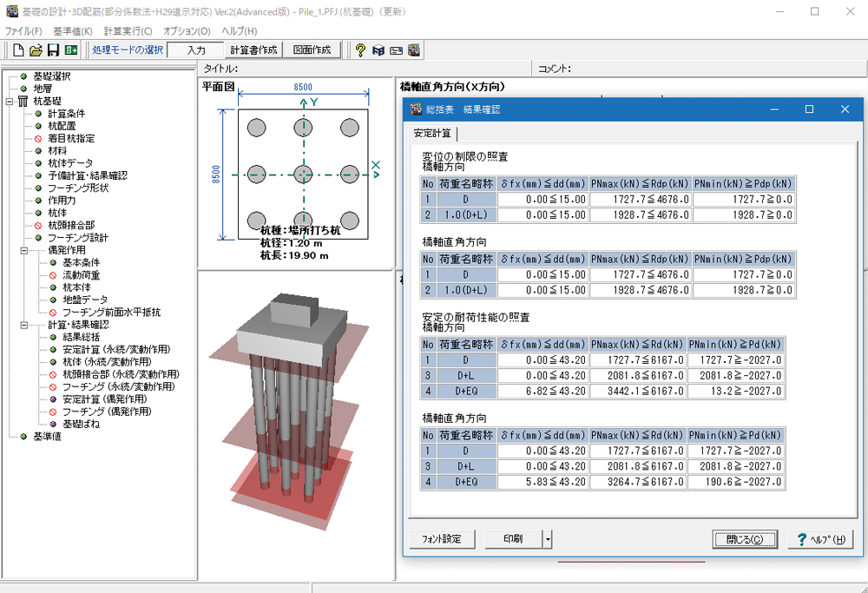
Task: Close the dialog with 閉じる(C)
Action: pyautogui.click(x=745, y=539)
